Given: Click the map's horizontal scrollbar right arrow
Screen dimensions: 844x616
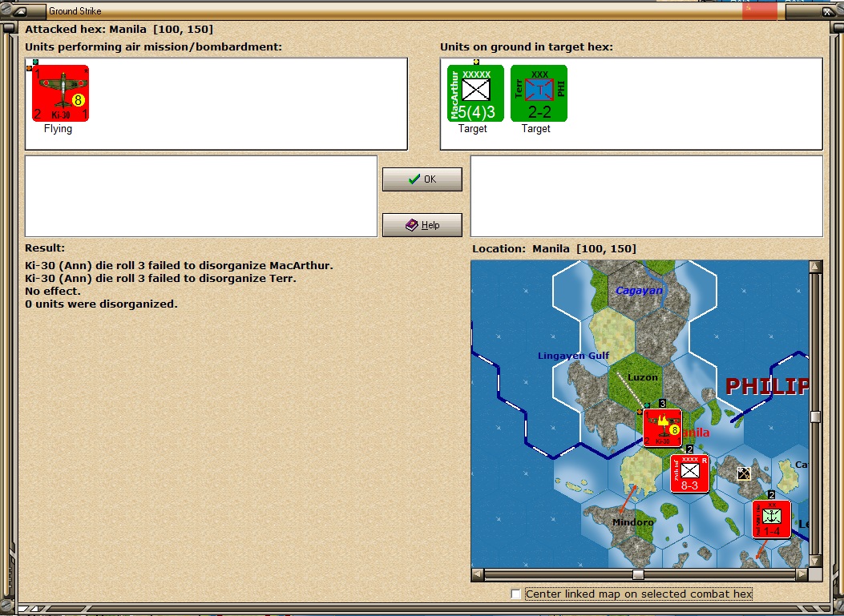Looking at the screenshot, I should 802,574.
